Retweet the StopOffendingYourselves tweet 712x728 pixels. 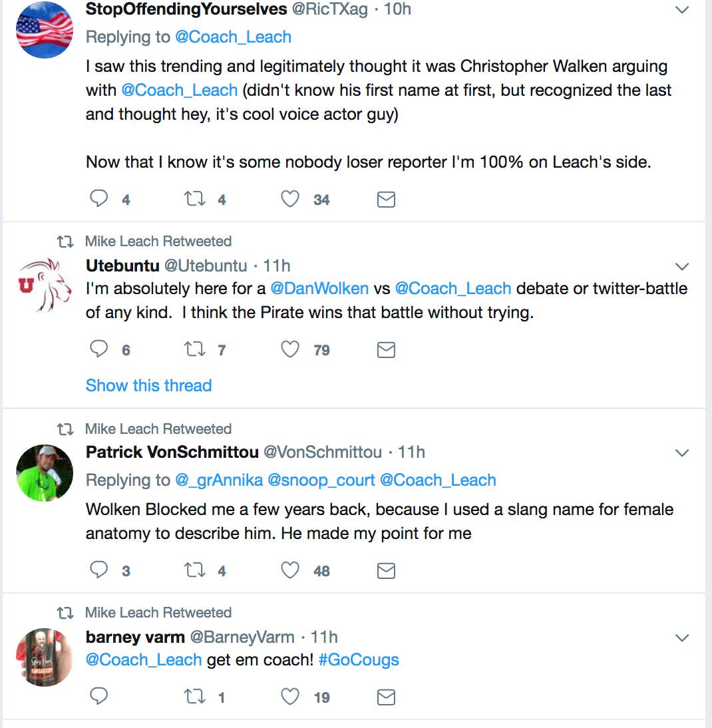pos(195,199)
